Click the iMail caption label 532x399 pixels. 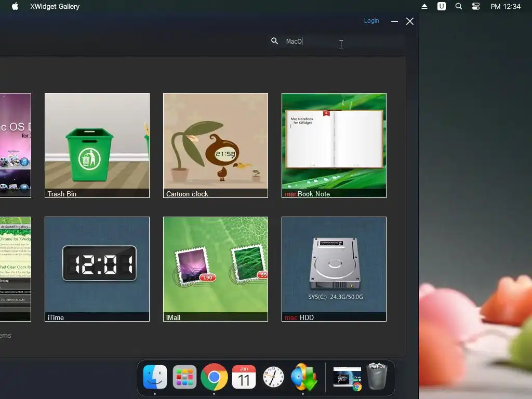coord(173,317)
